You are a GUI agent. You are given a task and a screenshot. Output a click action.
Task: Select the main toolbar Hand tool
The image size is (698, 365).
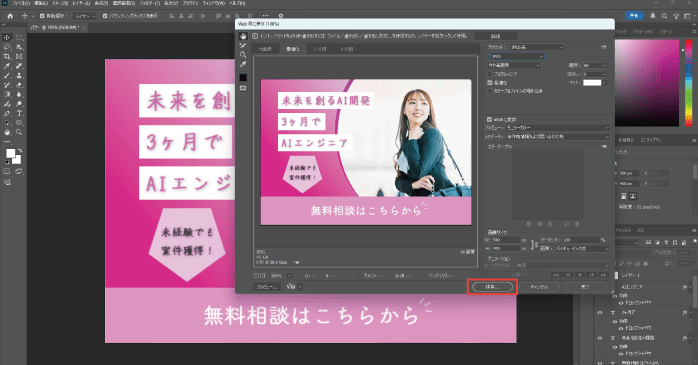[x=7, y=132]
